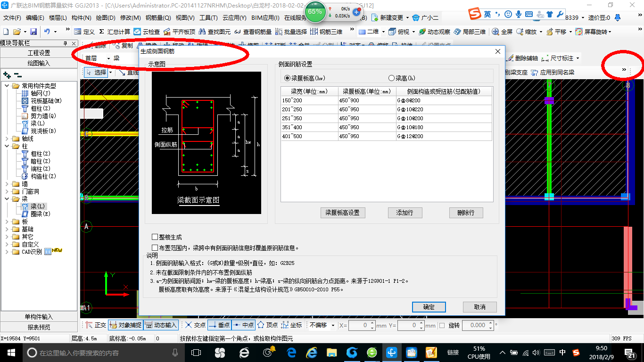Click 汇总计算 sigma tool
This screenshot has height=362, width=644.
(115, 32)
